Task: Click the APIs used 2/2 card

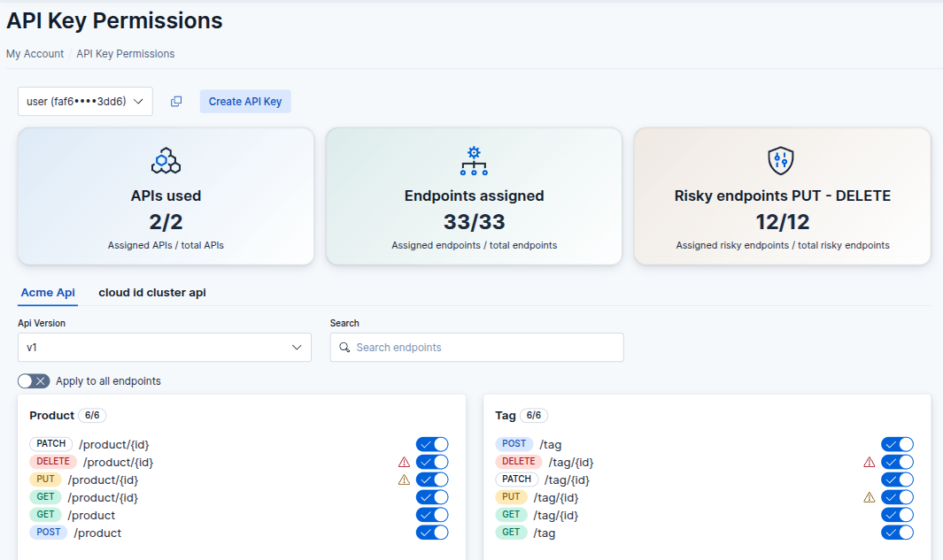Action: pos(166,196)
